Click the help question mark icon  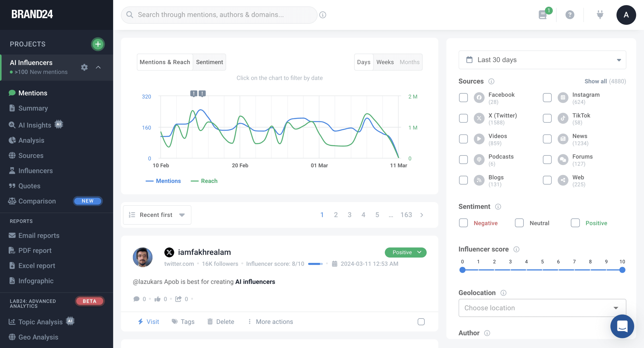pos(570,15)
